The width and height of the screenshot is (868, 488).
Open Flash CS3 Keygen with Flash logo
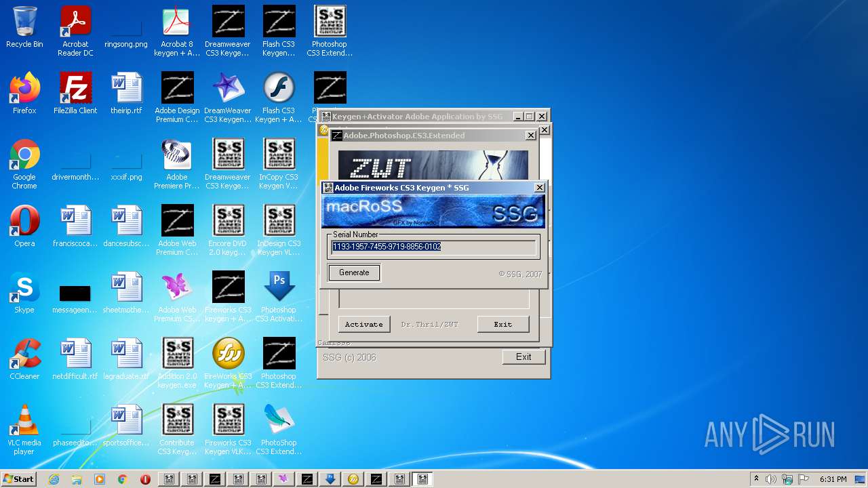(x=279, y=98)
